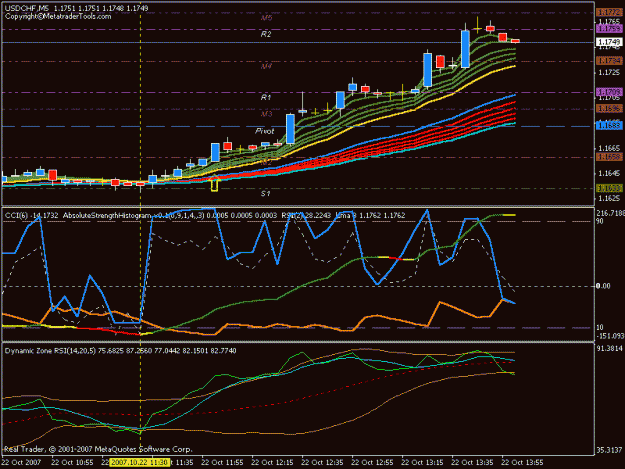
Task: Click the 1.1765 price axis value
Action: click(x=609, y=22)
